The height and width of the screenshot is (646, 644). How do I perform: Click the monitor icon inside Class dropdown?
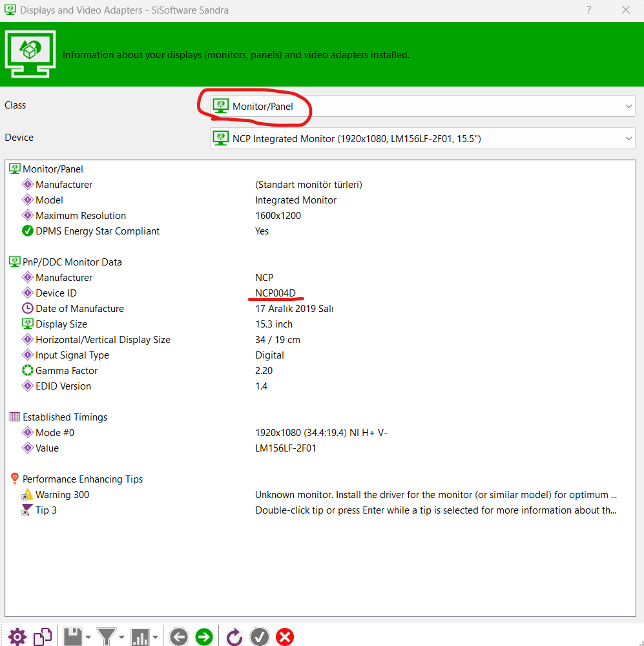(x=221, y=106)
